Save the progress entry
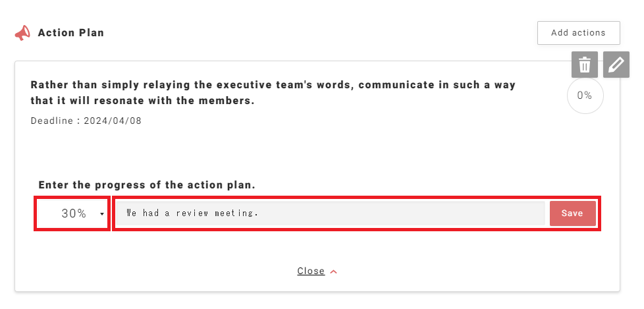 [x=572, y=213]
